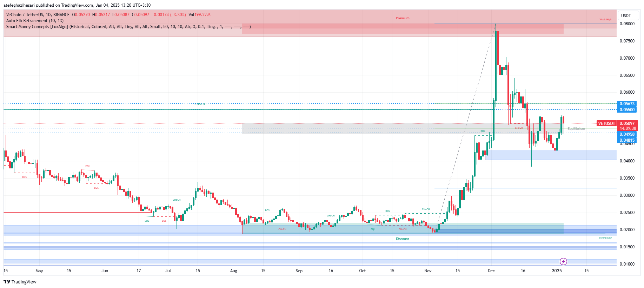Image resolution: width=644 pixels, height=288 pixels.
Task: Click the change value −0.00174 (−3.30%)
Action: [x=169, y=15]
